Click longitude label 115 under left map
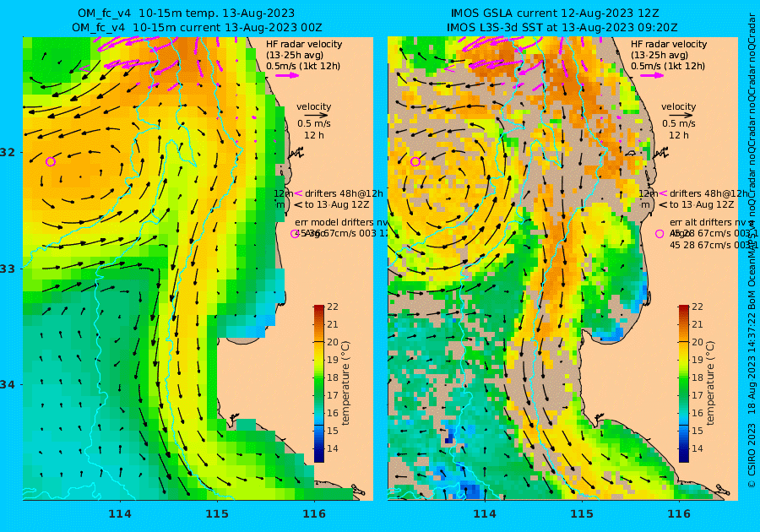Screen dimensions: 760x532 (x=217, y=513)
